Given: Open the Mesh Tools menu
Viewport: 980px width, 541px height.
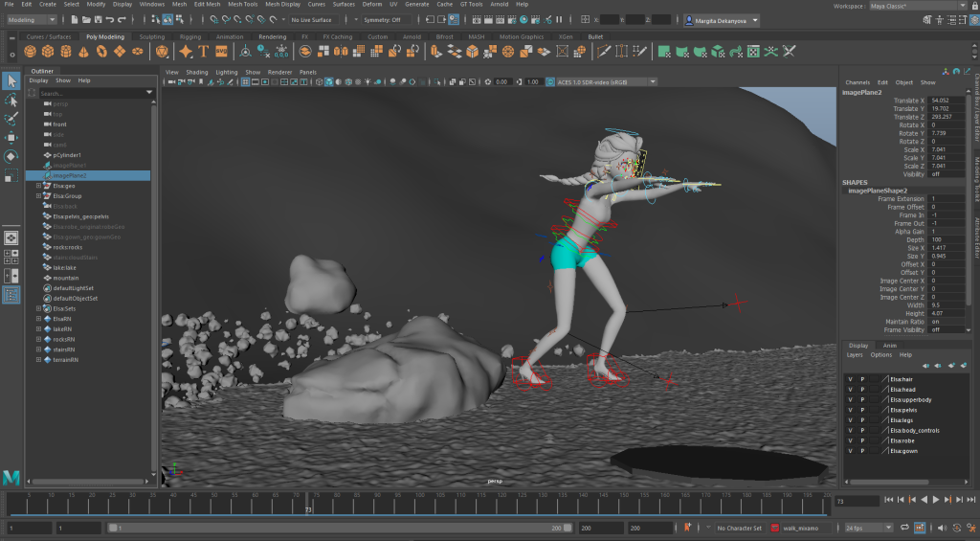Looking at the screenshot, I should point(242,5).
